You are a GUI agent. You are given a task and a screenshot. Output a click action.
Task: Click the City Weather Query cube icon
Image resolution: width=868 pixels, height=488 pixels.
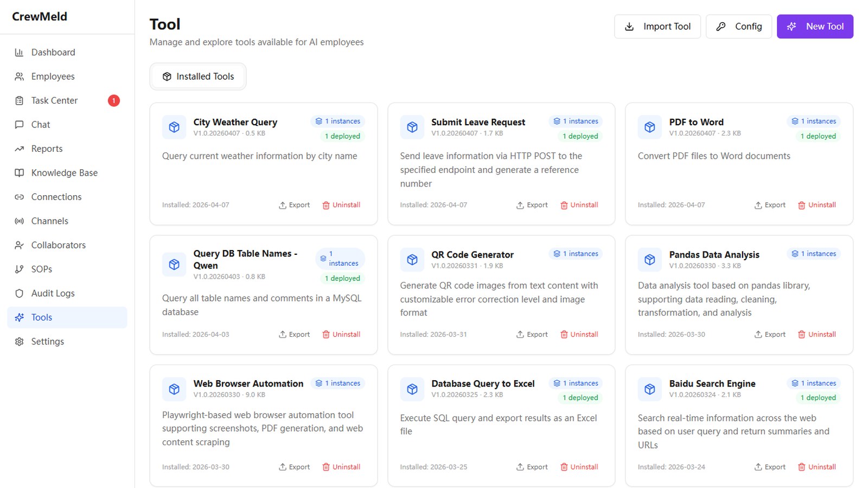[x=174, y=127]
